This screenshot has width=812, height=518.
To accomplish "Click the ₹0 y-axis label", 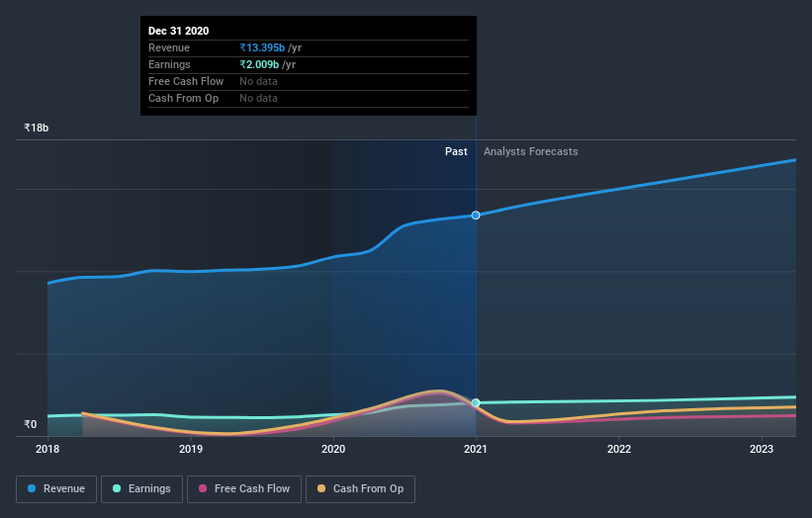I will point(31,424).
